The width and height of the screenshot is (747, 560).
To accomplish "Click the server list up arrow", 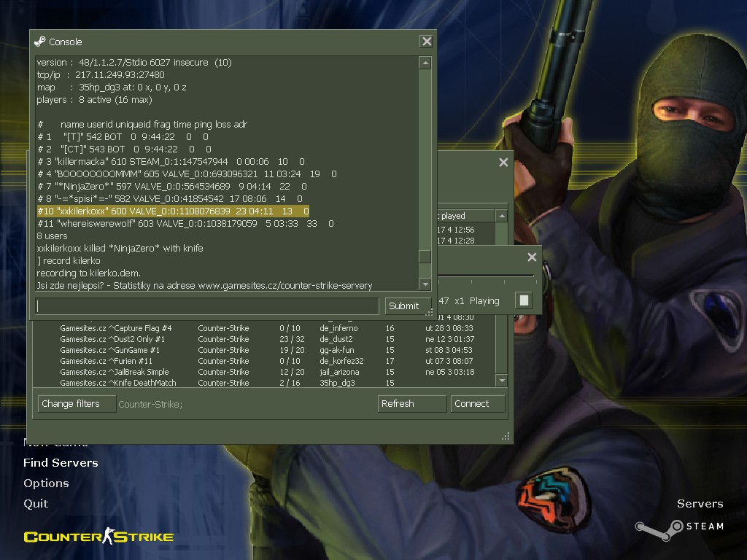I will coord(501,216).
